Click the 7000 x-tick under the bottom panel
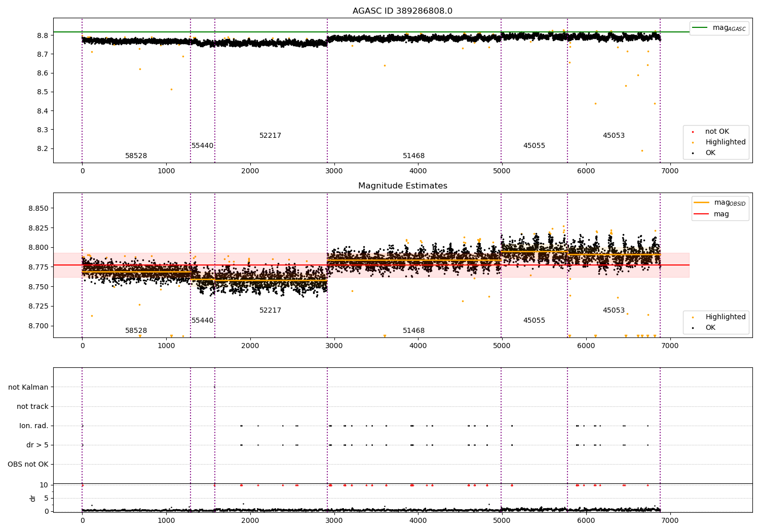This screenshot has height=532, width=760. (670, 520)
